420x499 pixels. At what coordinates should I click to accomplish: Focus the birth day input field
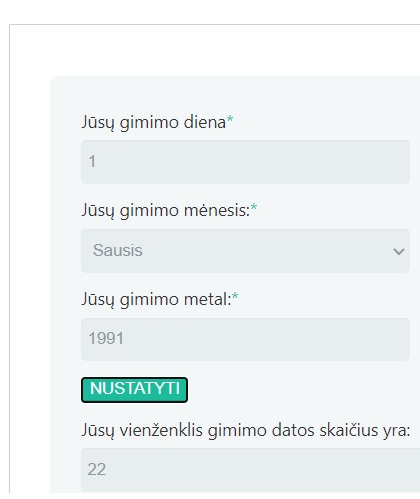[245, 162]
